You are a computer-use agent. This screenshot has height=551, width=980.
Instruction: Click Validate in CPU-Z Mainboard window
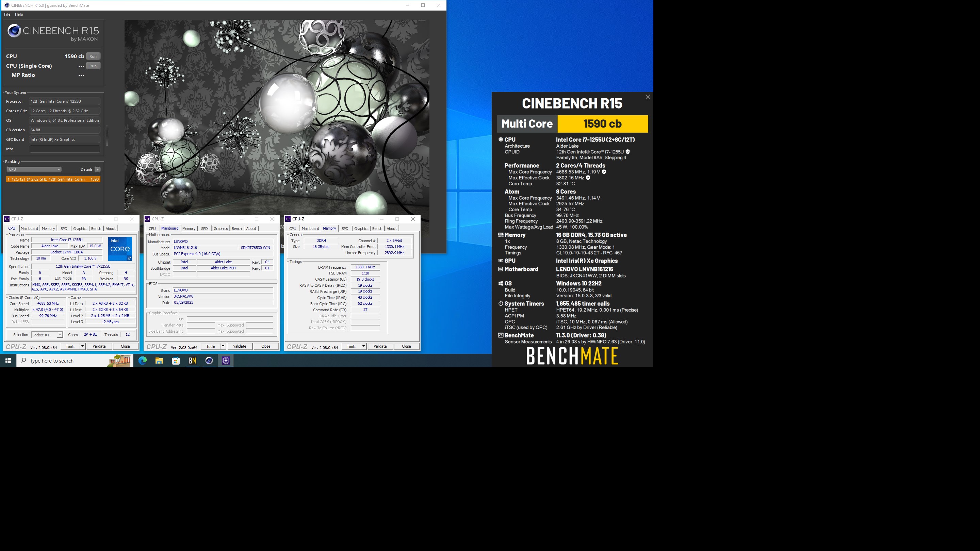point(240,347)
